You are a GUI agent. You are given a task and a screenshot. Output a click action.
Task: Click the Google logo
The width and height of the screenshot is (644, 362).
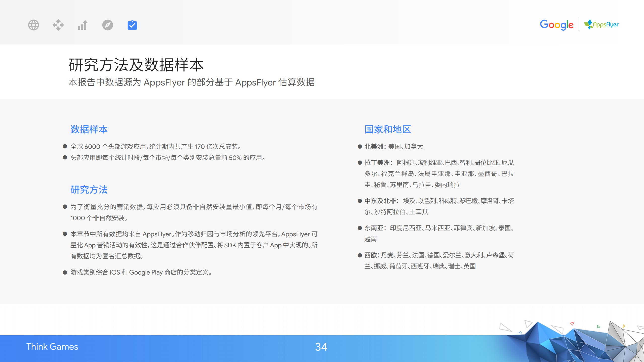click(556, 25)
